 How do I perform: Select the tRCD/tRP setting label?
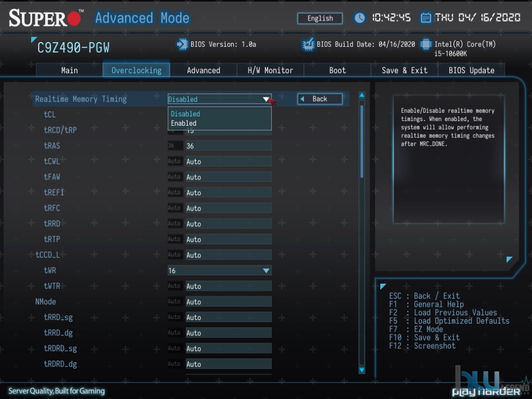point(60,130)
